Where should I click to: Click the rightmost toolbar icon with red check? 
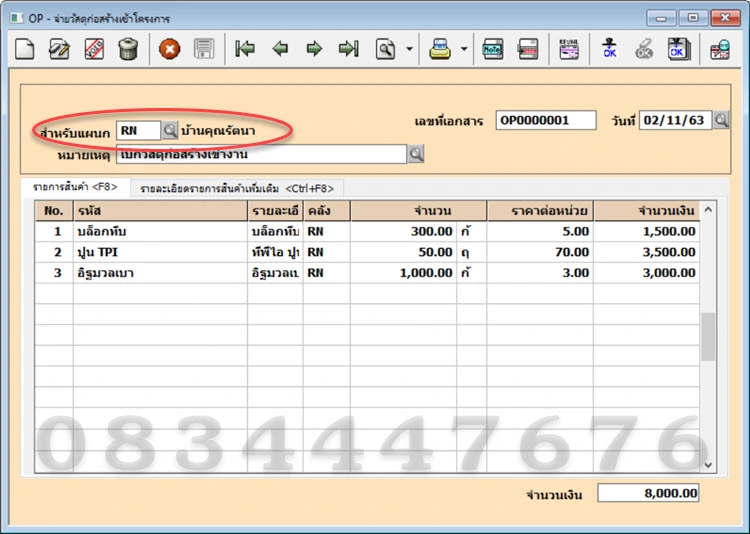[x=720, y=49]
